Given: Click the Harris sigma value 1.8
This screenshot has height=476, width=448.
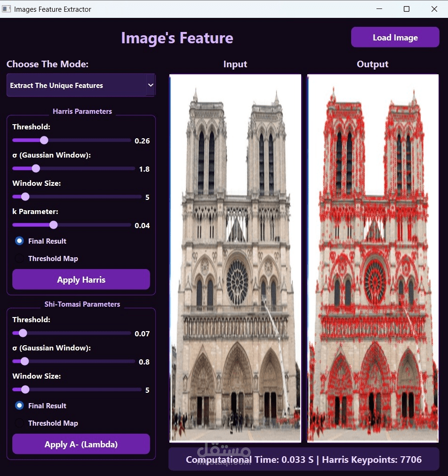Looking at the screenshot, I should point(144,169).
